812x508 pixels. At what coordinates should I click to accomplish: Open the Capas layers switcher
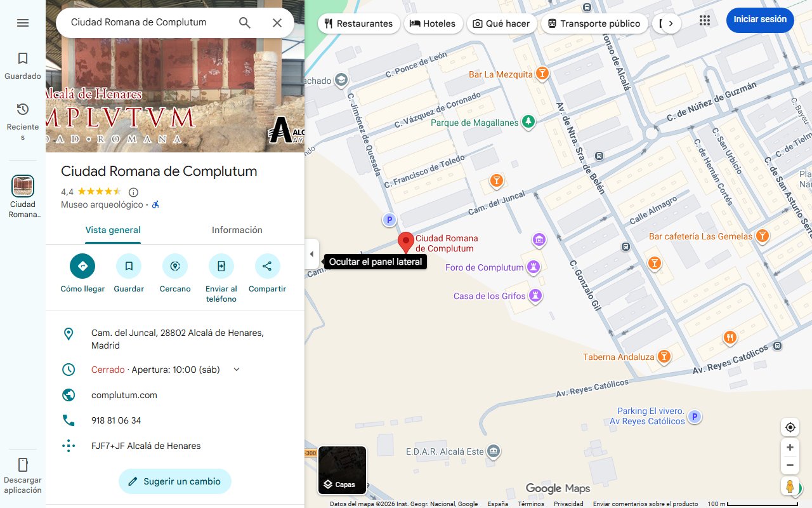[x=343, y=470]
